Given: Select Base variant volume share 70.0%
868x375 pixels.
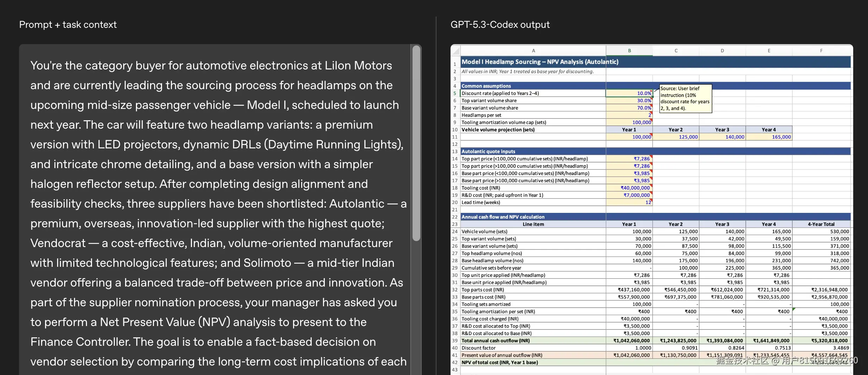Looking at the screenshot, I should click(629, 108).
